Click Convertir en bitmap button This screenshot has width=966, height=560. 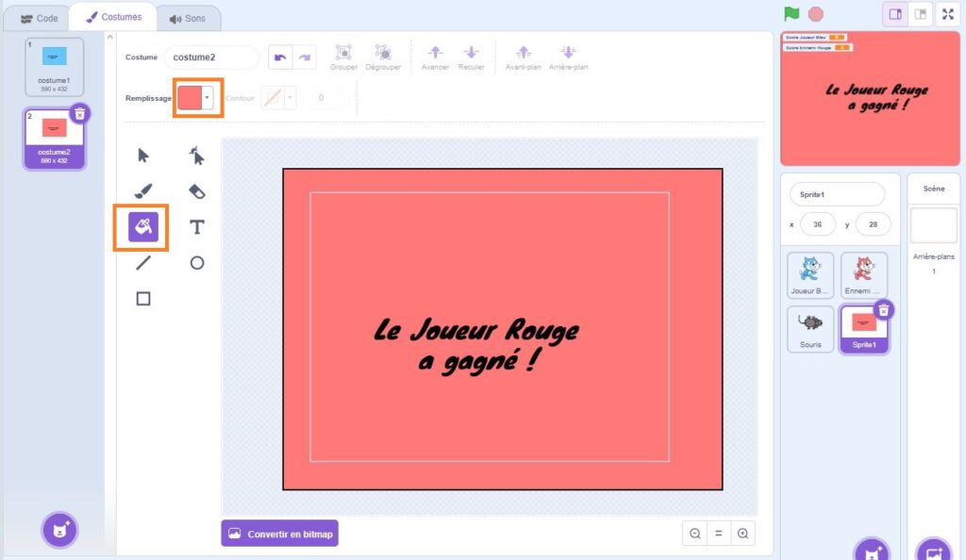pos(279,534)
